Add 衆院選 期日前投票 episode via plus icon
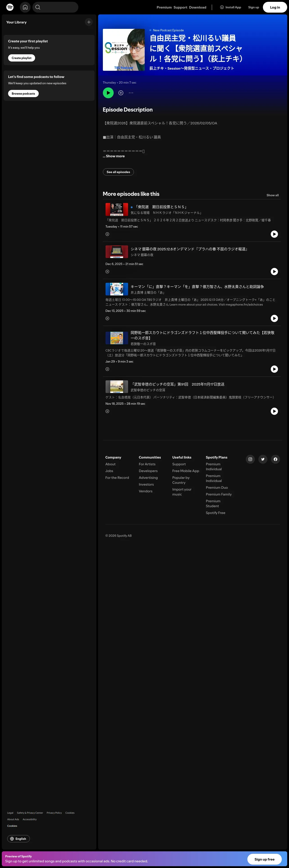Image resolution: width=289 pixels, height=868 pixels. pyautogui.click(x=107, y=234)
